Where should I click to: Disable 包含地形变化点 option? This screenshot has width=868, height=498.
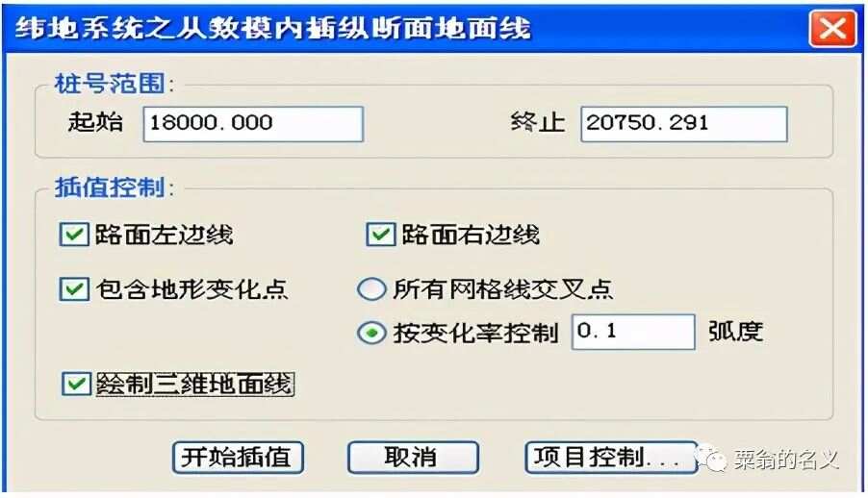pyautogui.click(x=74, y=289)
